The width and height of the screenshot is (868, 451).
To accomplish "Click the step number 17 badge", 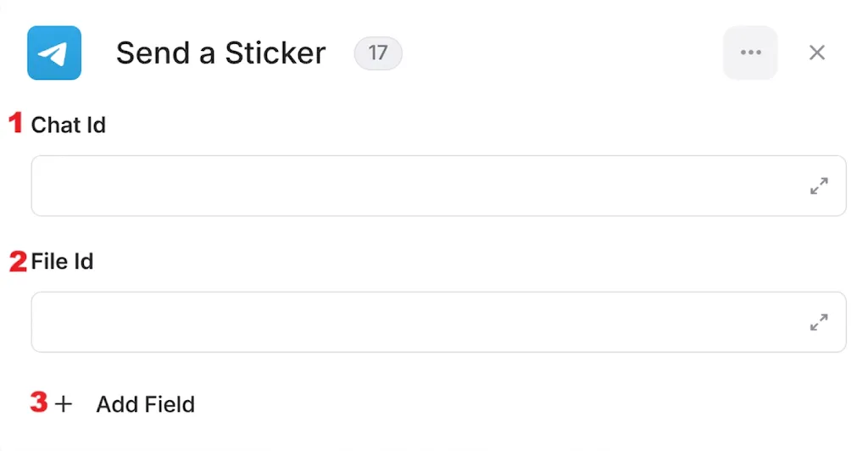I will click(x=378, y=53).
